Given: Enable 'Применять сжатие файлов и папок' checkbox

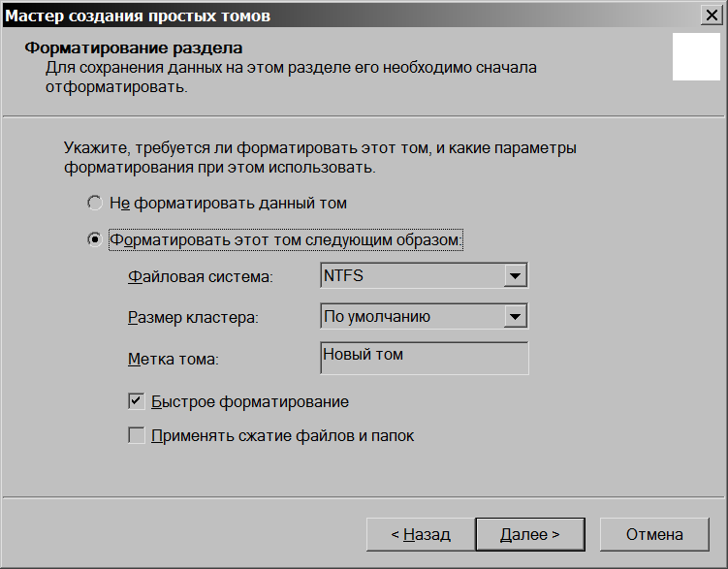Looking at the screenshot, I should 137,435.
